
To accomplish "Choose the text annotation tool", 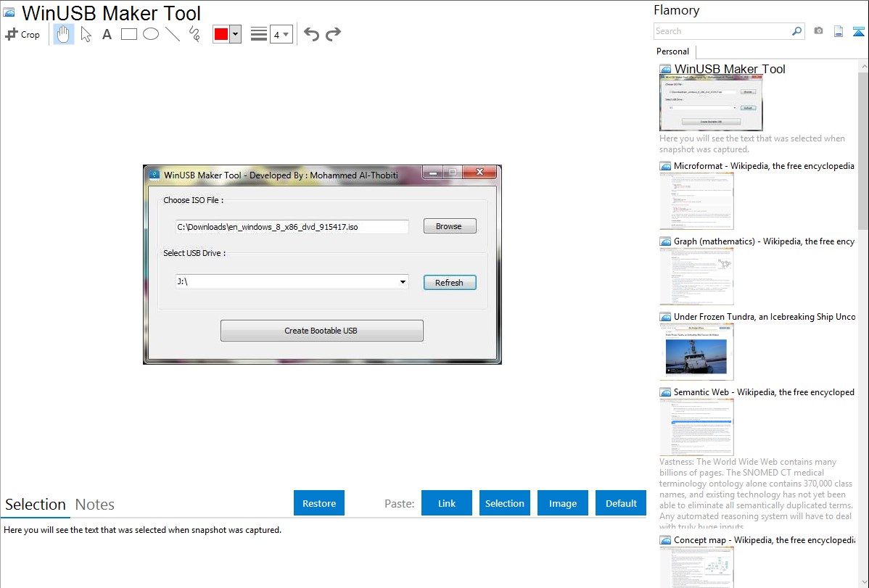I will pos(107,34).
